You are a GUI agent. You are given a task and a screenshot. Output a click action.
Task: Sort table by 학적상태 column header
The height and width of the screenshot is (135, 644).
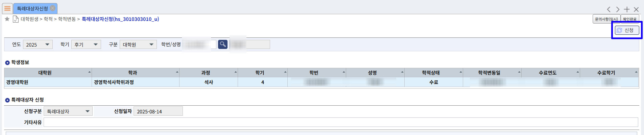(431, 73)
